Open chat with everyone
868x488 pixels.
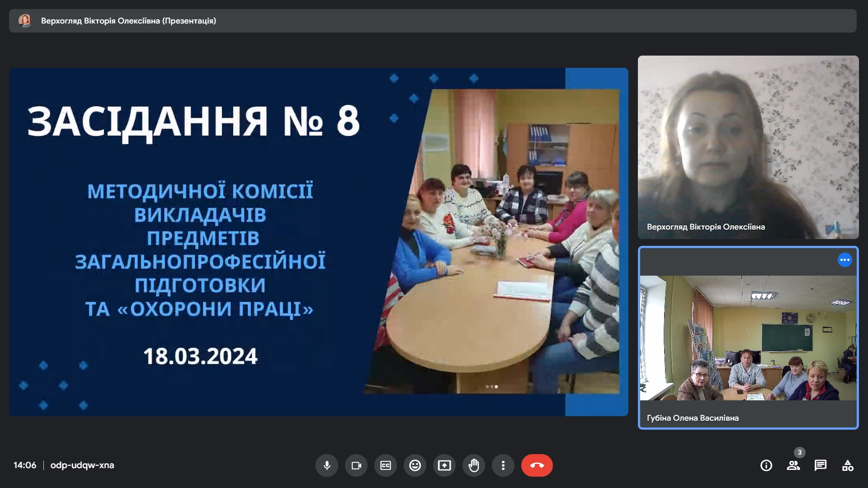click(821, 465)
